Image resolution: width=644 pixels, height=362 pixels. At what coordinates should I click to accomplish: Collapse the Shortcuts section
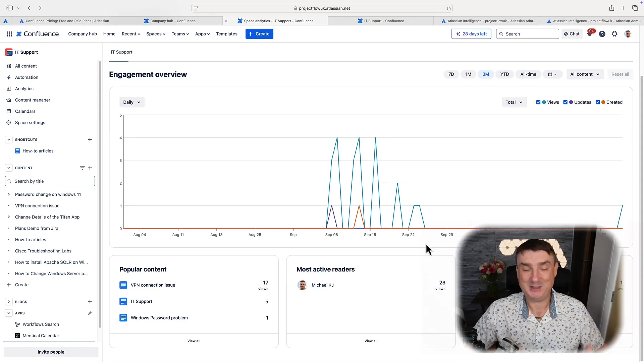click(9, 140)
